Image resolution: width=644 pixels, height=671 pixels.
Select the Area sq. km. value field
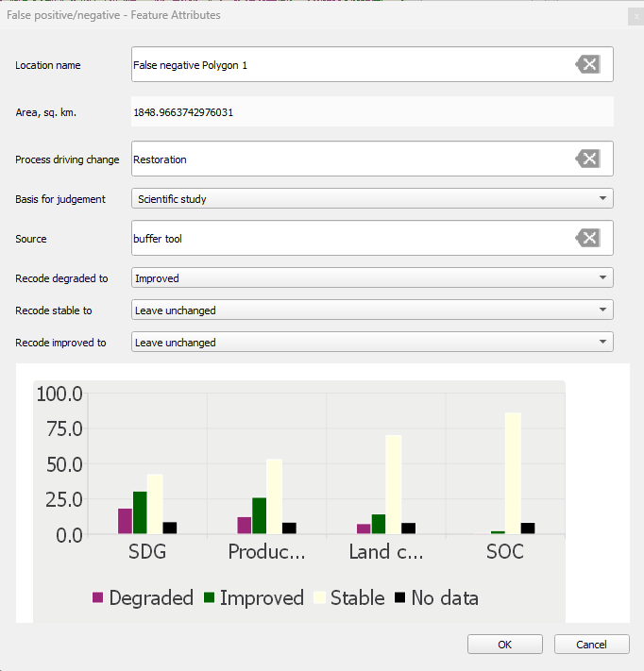tap(372, 112)
